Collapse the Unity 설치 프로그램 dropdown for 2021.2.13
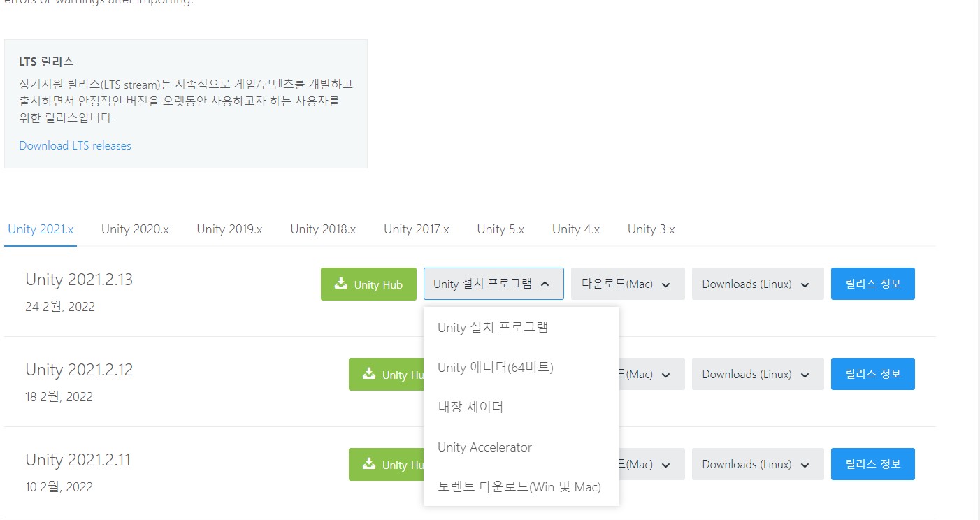Viewport: 980px width, 520px height. click(493, 284)
